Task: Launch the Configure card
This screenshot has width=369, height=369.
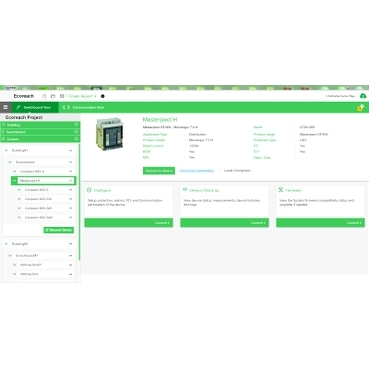Action: click(129, 223)
